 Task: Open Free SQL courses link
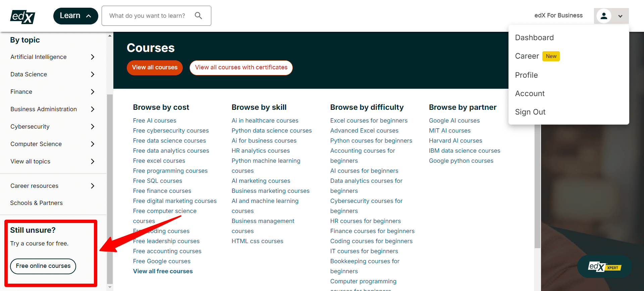(158, 181)
